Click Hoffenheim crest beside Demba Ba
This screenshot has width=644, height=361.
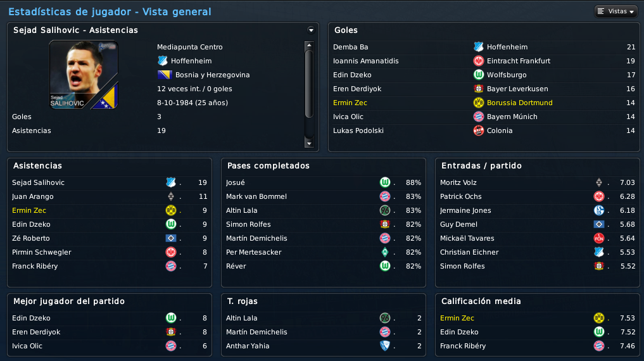click(x=478, y=47)
